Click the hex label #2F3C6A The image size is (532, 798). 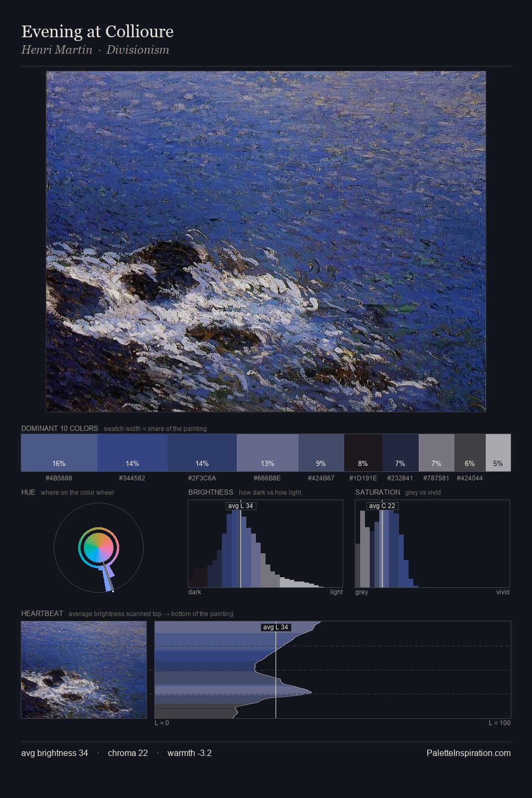202,478
